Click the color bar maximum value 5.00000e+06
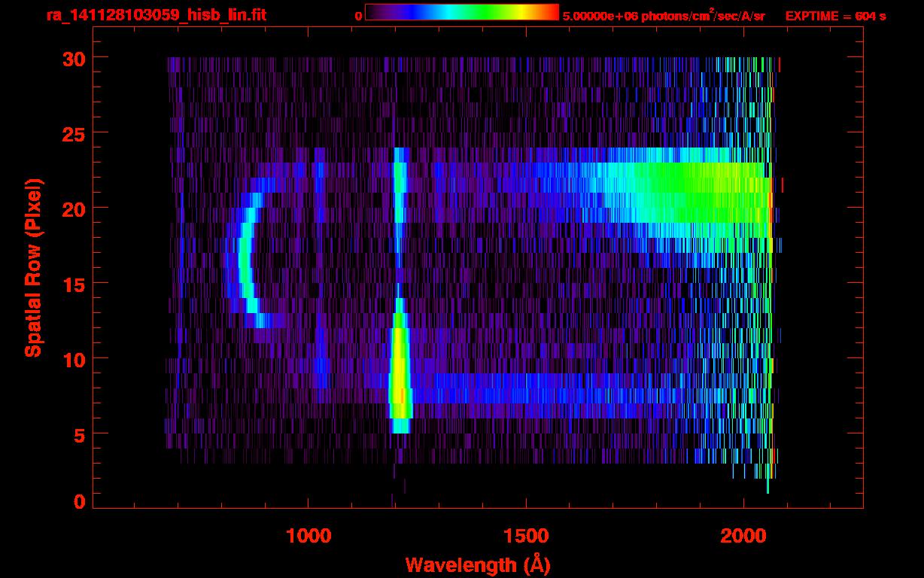This screenshot has width=924, height=578. 600,16
